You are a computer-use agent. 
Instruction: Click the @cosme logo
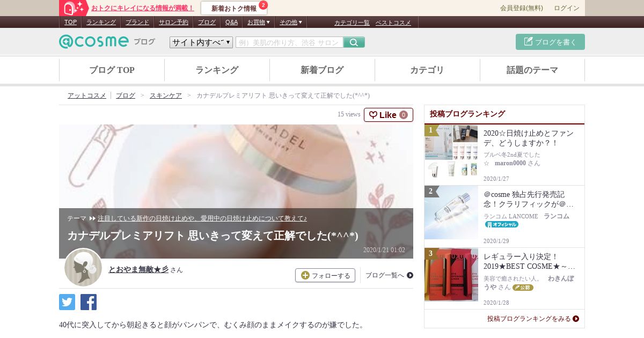(x=94, y=42)
